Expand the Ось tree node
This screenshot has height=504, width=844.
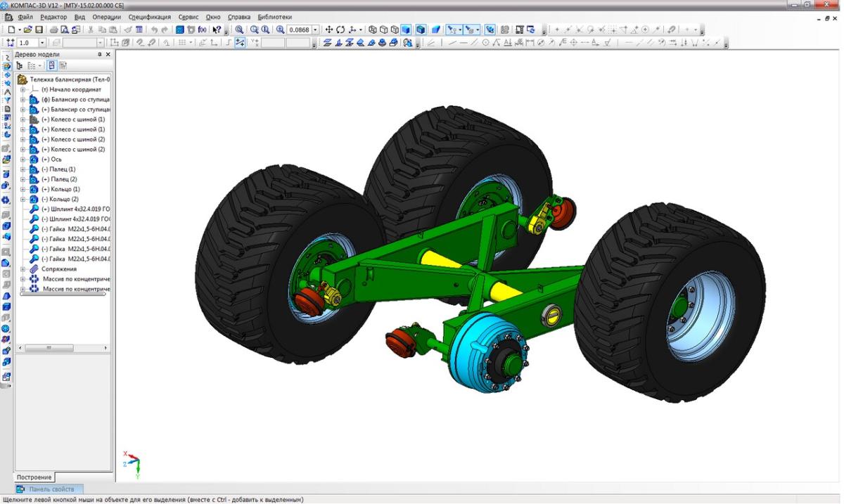point(23,160)
